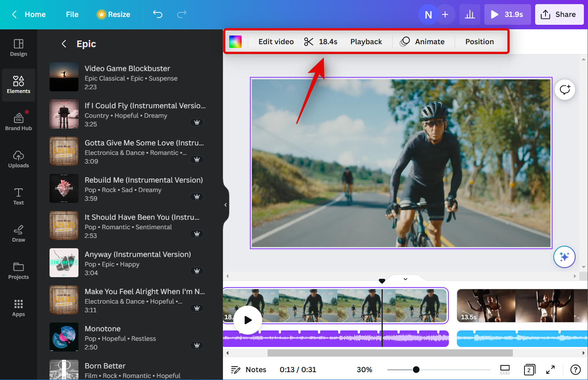Open the insights bar chart icon
Screen dimensions: 588x380
(x=469, y=15)
